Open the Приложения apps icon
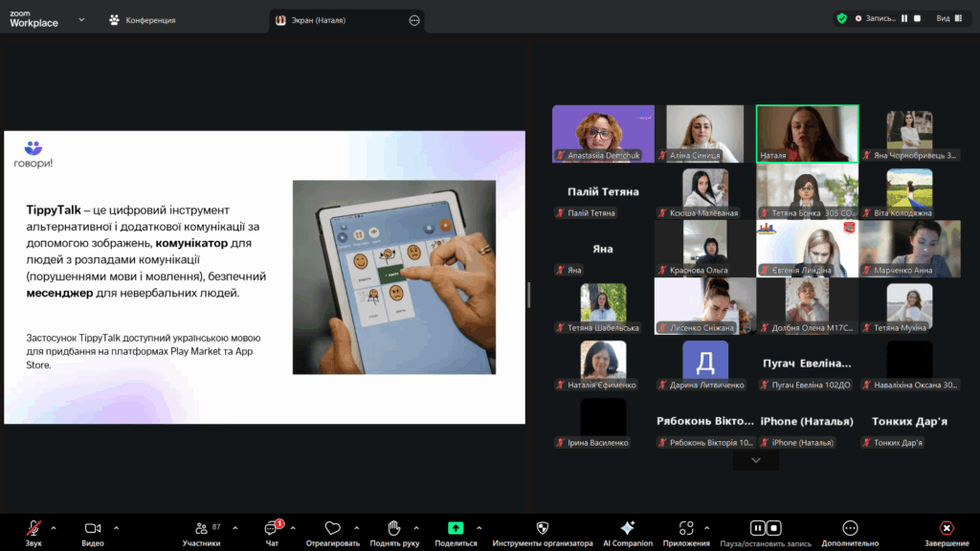 tap(685, 528)
